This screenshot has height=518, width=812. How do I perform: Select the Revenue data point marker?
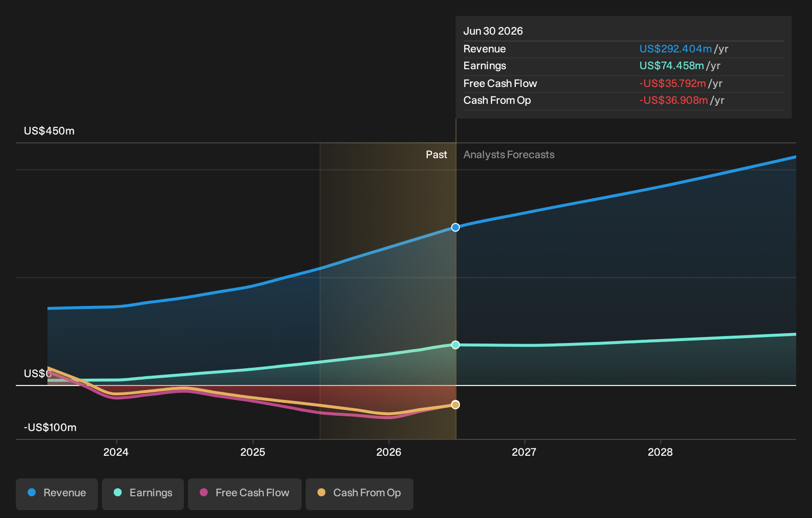(455, 227)
